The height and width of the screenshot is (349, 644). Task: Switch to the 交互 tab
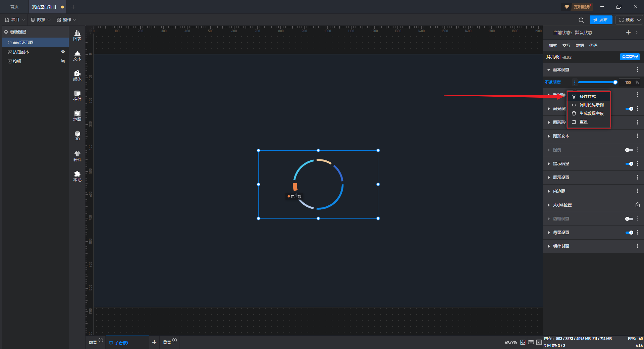pyautogui.click(x=566, y=46)
